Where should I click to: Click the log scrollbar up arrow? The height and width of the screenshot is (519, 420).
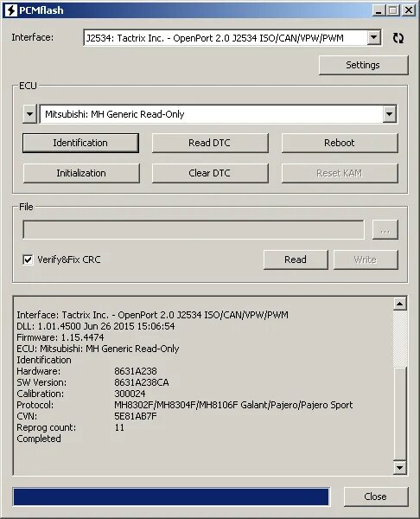coord(400,304)
